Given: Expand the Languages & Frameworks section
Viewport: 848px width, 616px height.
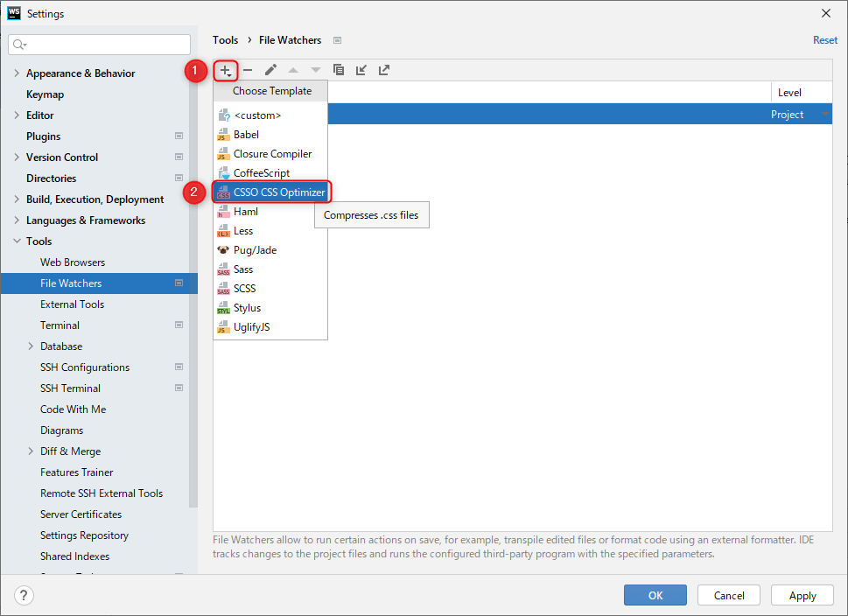Looking at the screenshot, I should click(x=17, y=220).
